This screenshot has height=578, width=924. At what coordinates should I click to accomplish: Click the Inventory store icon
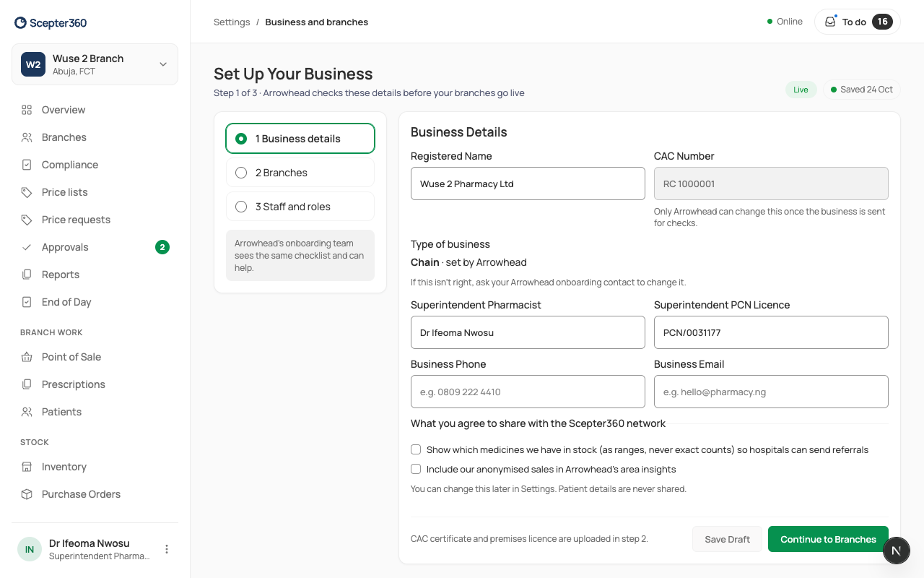[x=27, y=467]
